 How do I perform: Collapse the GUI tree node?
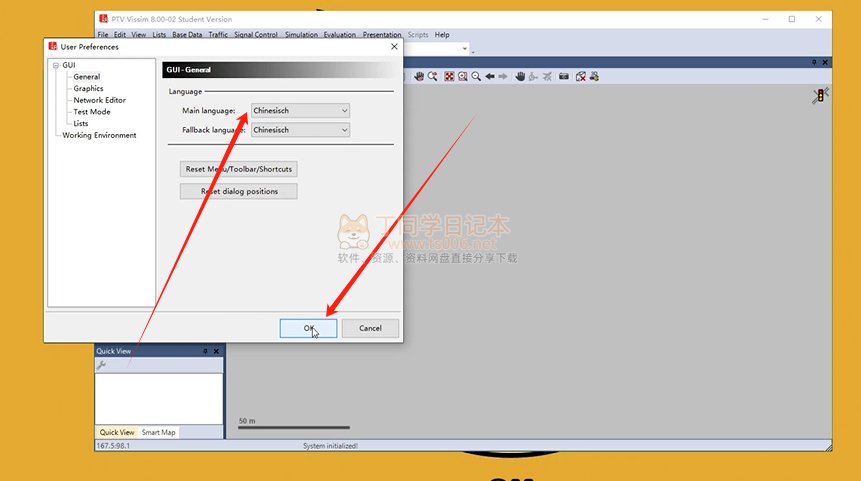(56, 65)
